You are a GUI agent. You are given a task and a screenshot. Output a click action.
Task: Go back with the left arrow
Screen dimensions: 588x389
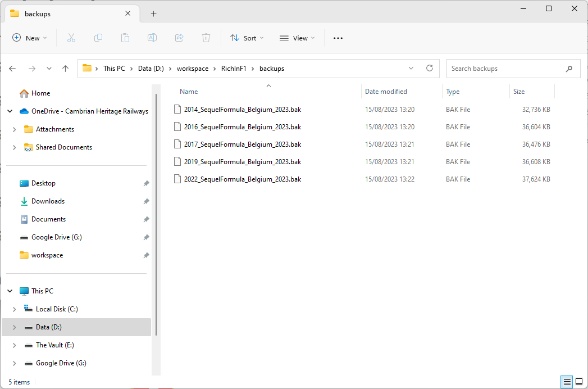[x=12, y=69]
